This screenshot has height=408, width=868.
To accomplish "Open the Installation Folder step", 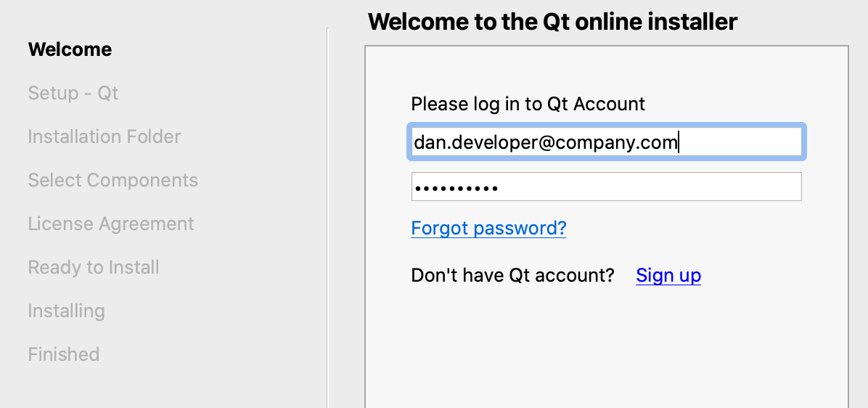I will coord(104,136).
